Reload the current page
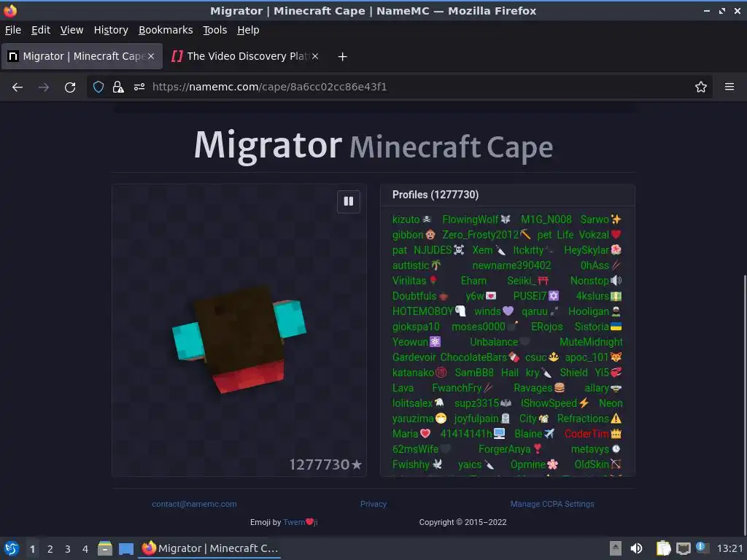The image size is (747, 560). click(x=70, y=87)
